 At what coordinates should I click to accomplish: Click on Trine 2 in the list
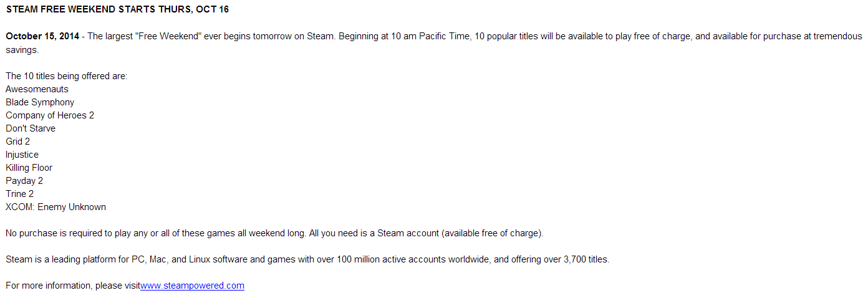point(19,194)
